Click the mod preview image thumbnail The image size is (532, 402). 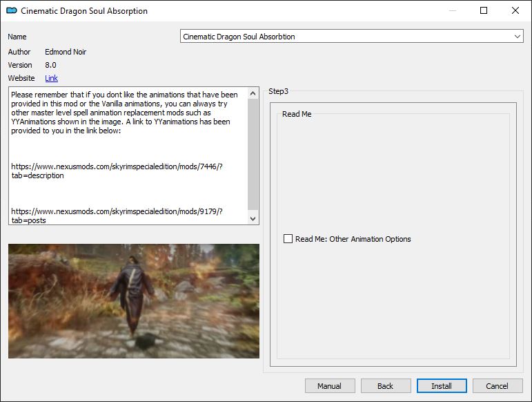134,301
